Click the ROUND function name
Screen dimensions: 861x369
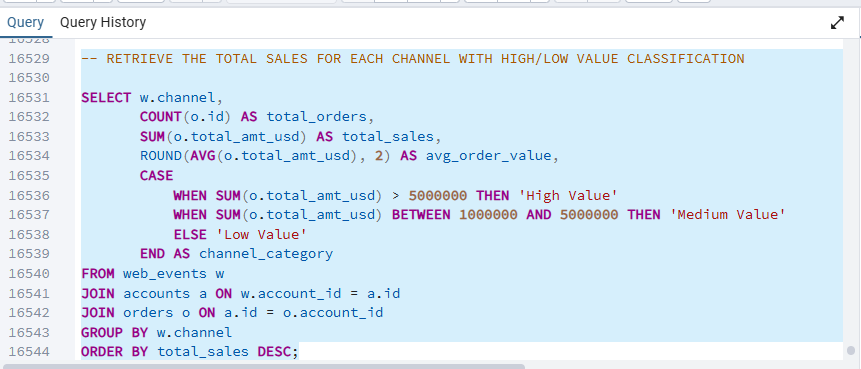(161, 156)
